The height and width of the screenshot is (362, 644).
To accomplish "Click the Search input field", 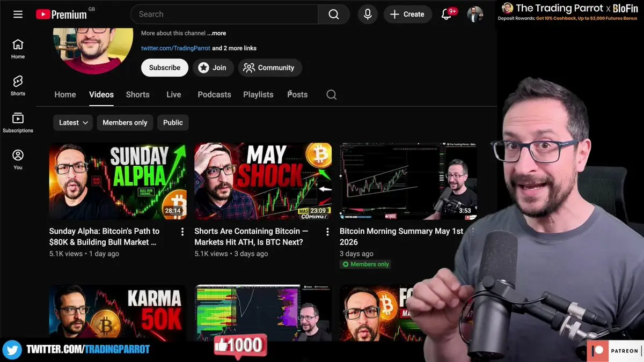I will [224, 14].
